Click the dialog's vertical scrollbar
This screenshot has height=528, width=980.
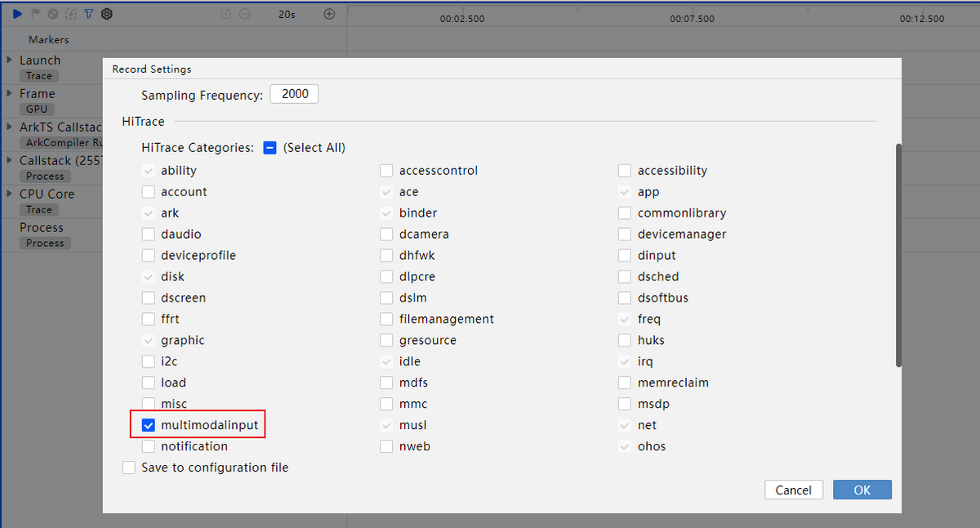point(898,255)
